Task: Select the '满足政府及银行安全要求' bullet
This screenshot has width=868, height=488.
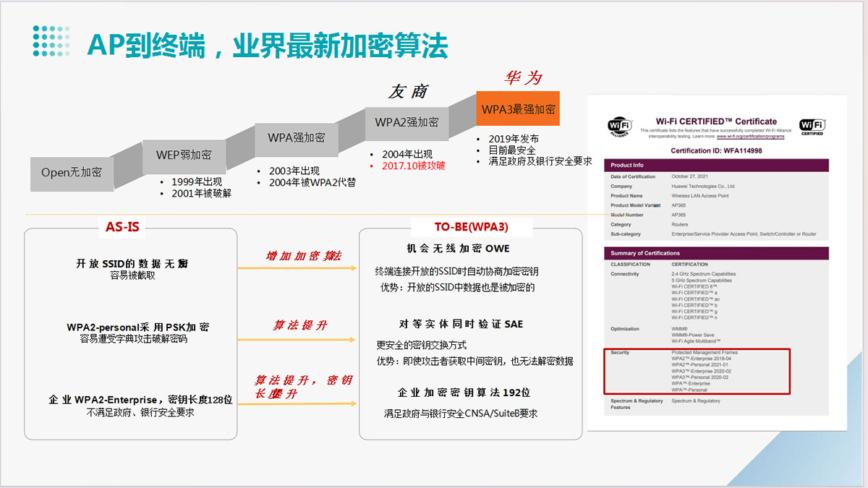Action: coord(540,162)
